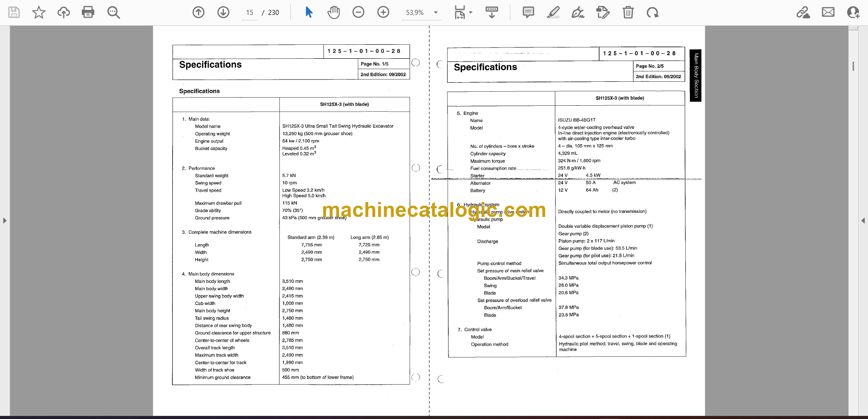Click the zoom level field showing 53,9%
This screenshot has width=868, height=419.
415,13
